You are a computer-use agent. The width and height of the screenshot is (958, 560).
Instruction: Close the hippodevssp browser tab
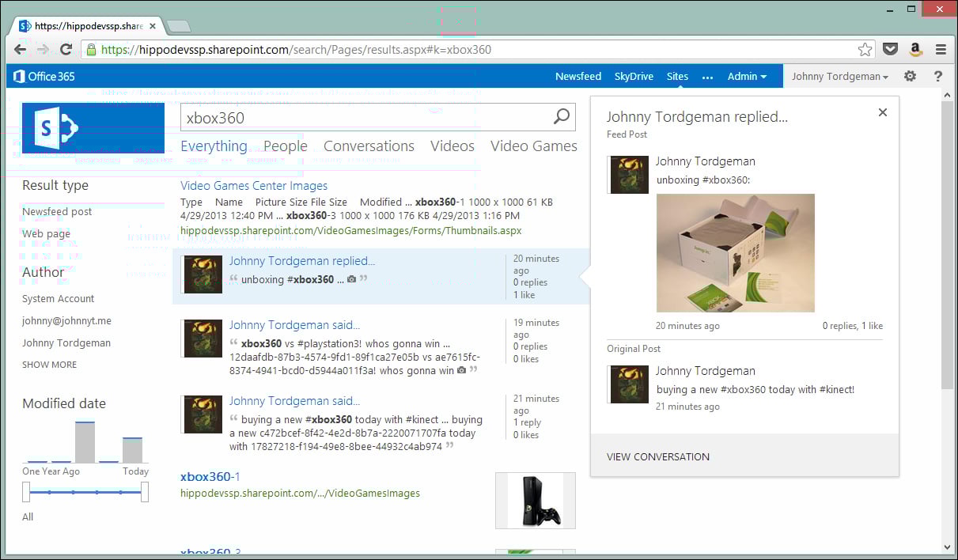(153, 26)
